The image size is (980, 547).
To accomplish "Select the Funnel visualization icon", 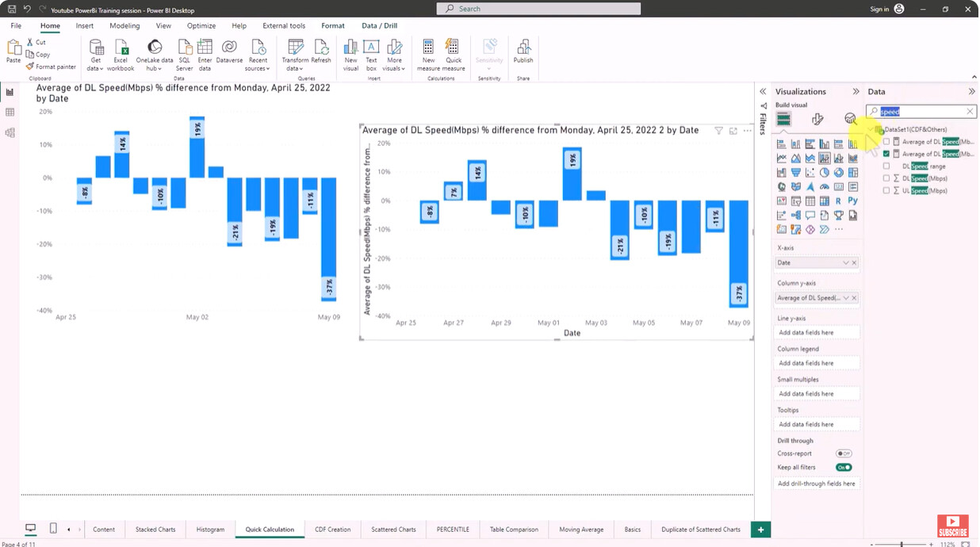I will point(794,173).
